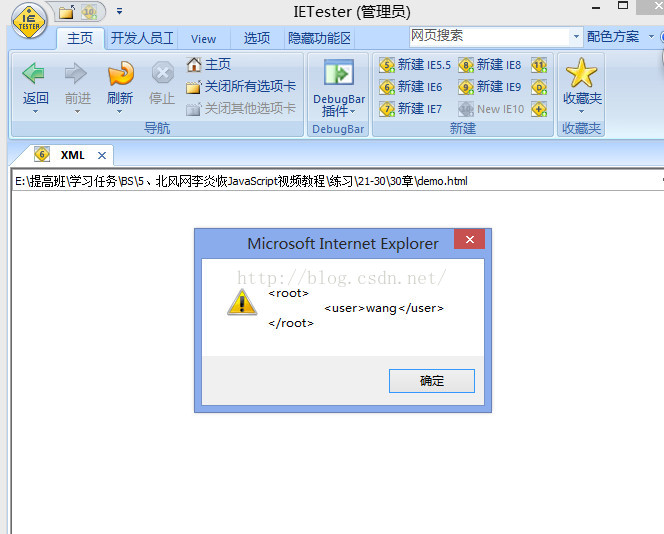This screenshot has width=664, height=534.
Task: Click 确定 in the alert dialog
Action: pos(432,381)
